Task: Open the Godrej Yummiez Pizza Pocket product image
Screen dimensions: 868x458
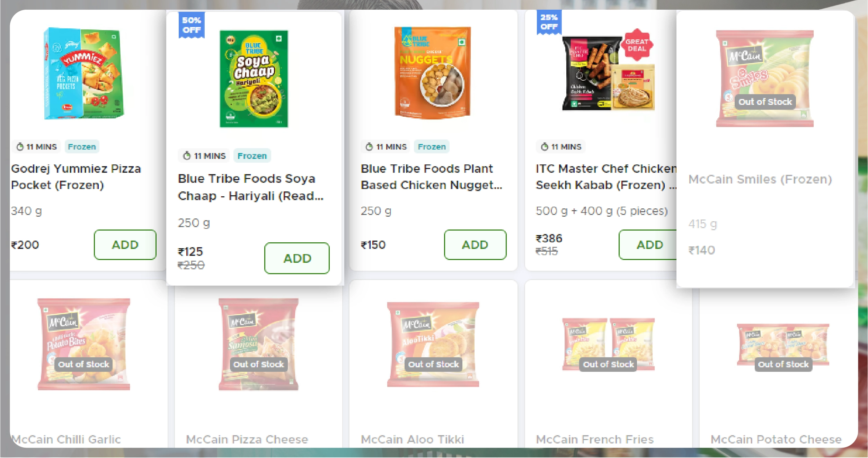Action: (x=84, y=73)
